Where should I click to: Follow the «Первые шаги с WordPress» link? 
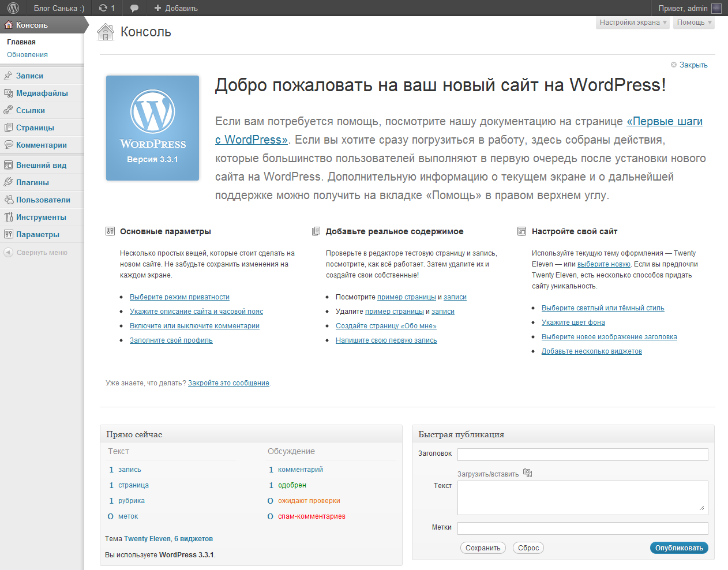[x=665, y=122]
